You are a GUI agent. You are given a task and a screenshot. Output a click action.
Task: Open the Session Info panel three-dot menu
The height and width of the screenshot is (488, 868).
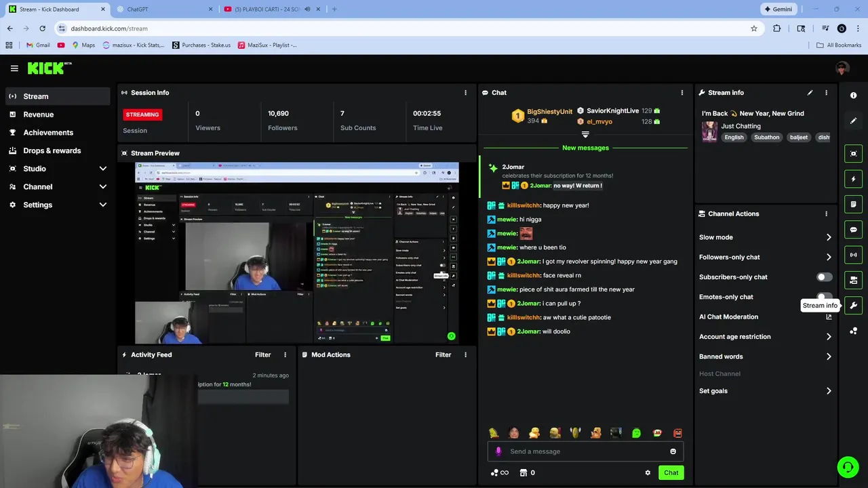point(465,93)
